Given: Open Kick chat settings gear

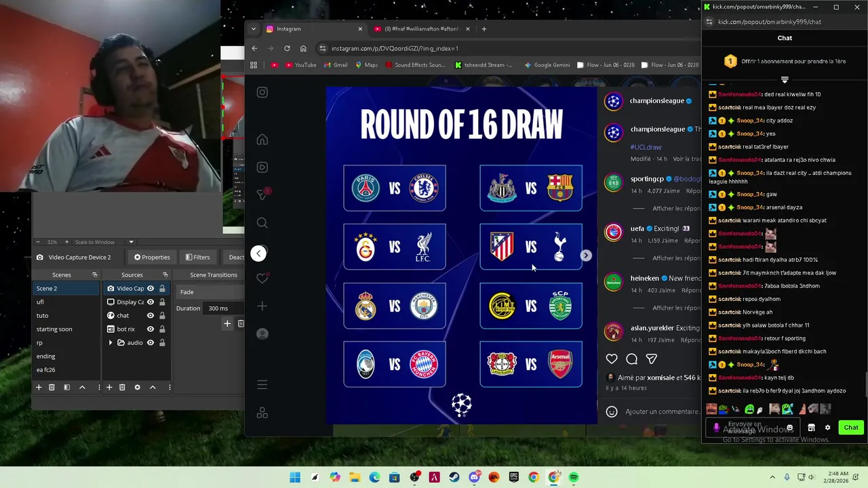Looking at the screenshot, I should [x=827, y=428].
